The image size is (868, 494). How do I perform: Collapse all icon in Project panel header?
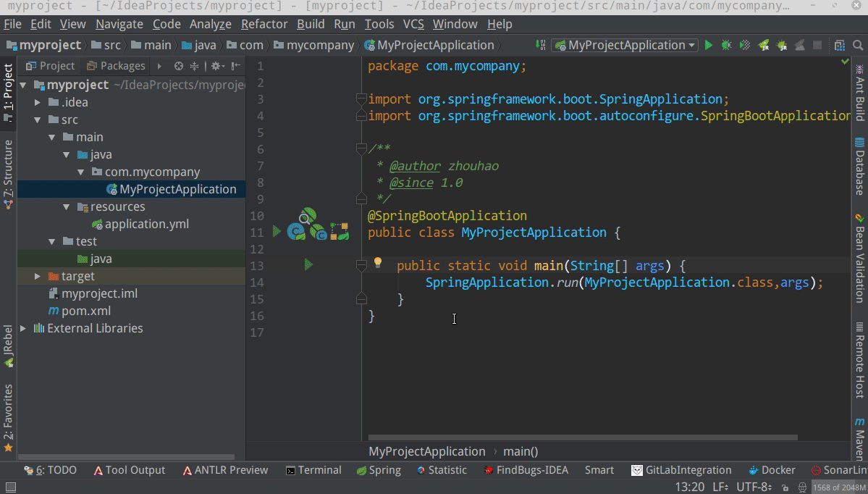[x=194, y=66]
